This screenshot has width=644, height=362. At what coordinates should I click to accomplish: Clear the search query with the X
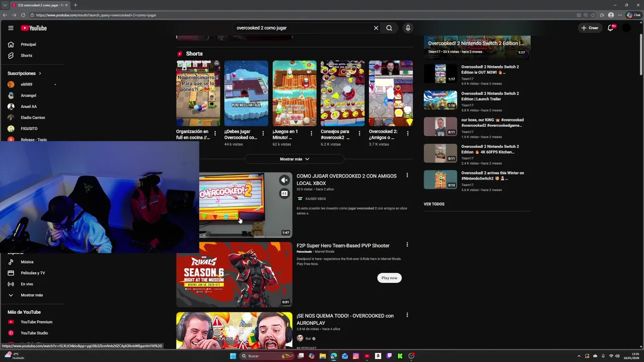coord(376,28)
